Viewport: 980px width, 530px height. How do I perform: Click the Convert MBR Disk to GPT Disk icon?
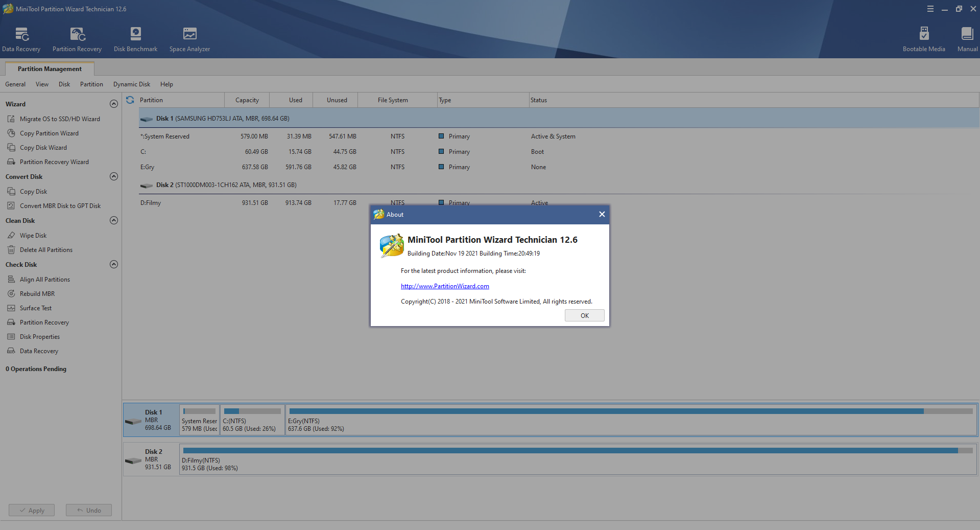tap(11, 206)
